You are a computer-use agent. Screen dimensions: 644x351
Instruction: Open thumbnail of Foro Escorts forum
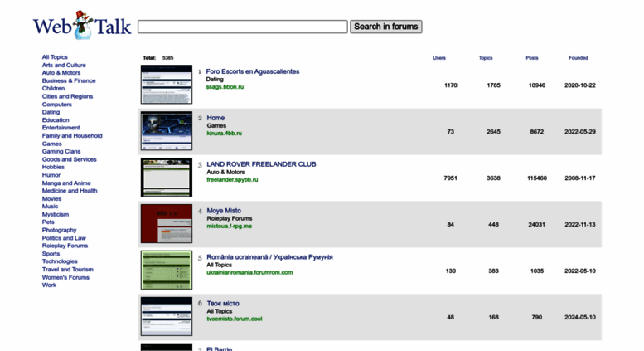point(167,85)
